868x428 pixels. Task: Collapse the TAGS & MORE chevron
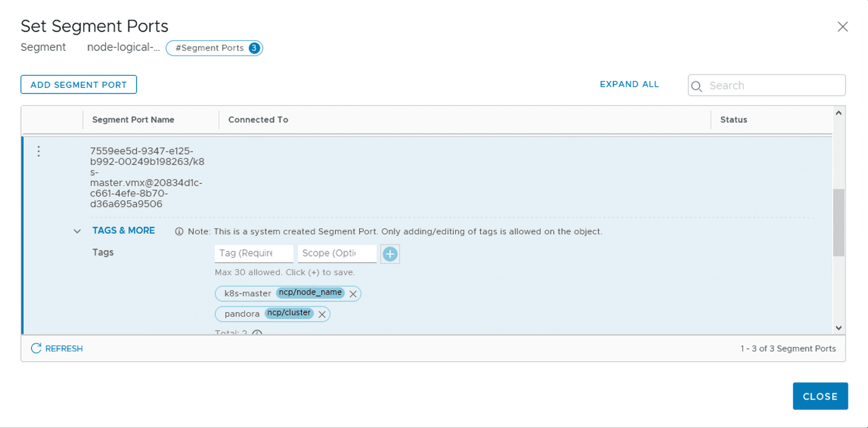77,231
